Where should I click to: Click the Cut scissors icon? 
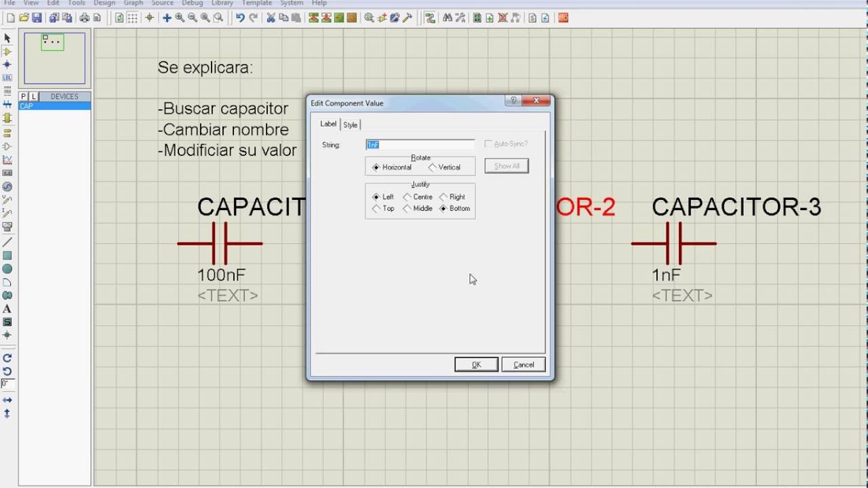[271, 18]
